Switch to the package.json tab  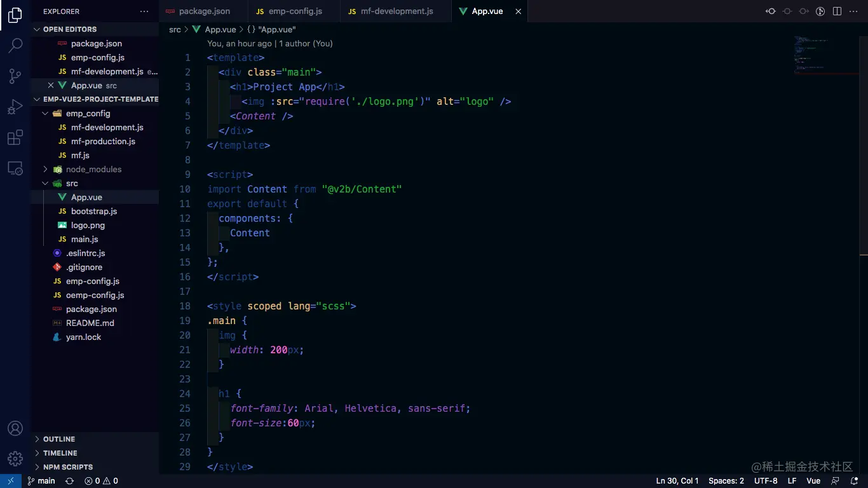(203, 11)
